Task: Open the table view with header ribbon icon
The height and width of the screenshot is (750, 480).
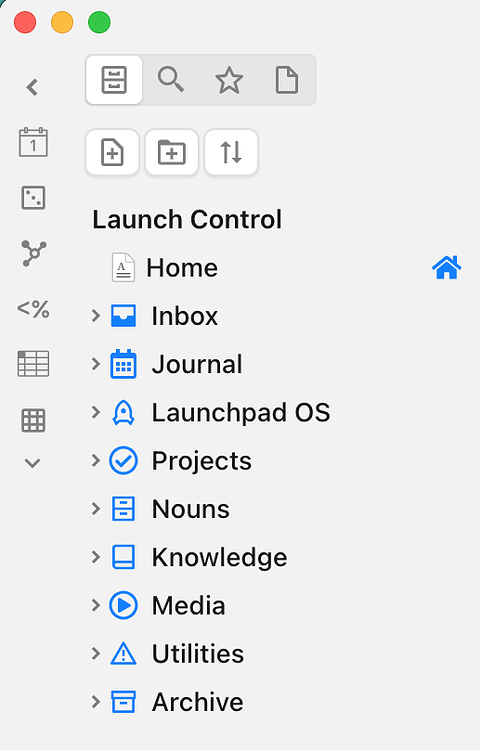Action: click(x=33, y=364)
